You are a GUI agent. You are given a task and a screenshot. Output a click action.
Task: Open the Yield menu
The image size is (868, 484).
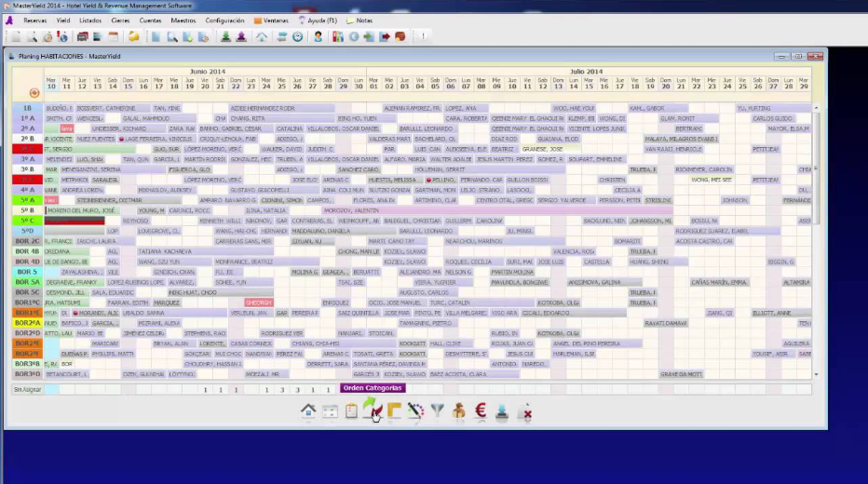click(63, 20)
